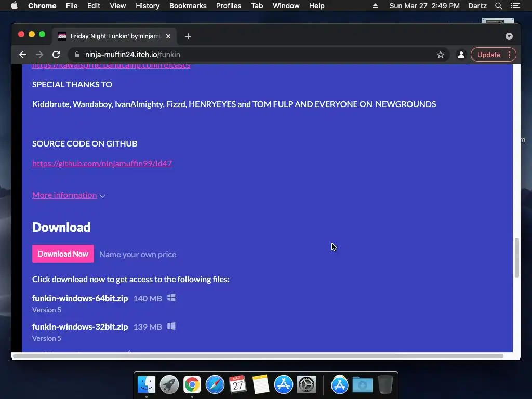Open Notification Center list icon
532x399 pixels.
(515, 6)
